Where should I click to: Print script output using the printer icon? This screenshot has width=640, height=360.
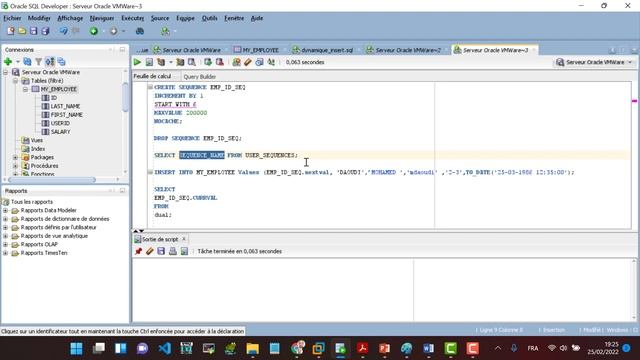point(173,251)
